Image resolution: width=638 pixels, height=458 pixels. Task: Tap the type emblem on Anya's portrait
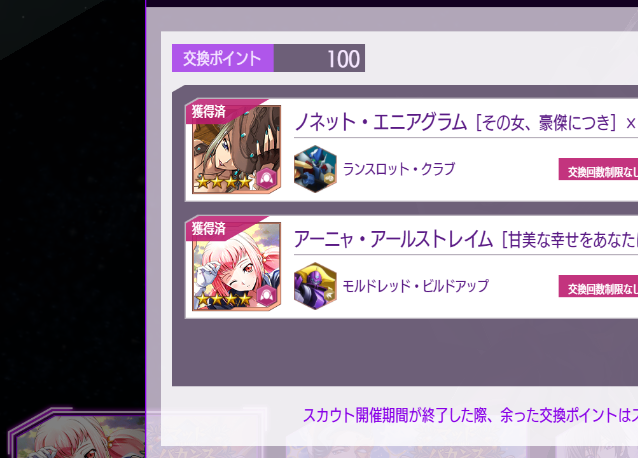click(267, 295)
